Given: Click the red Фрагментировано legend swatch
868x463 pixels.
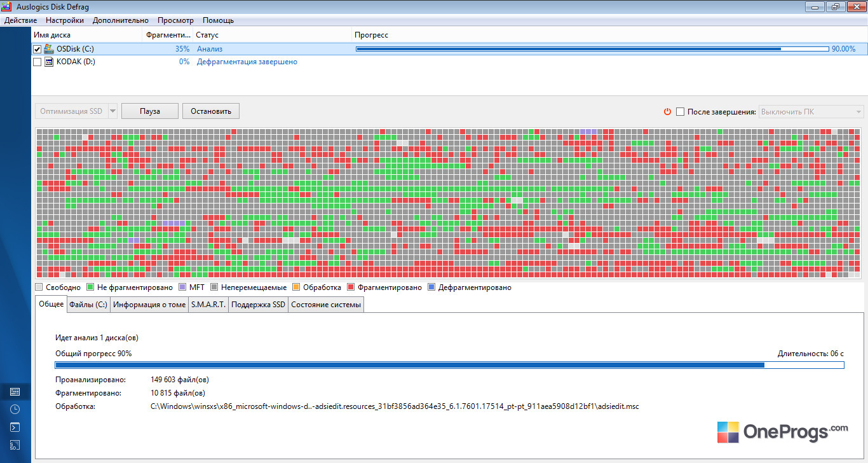Looking at the screenshot, I should pos(351,287).
